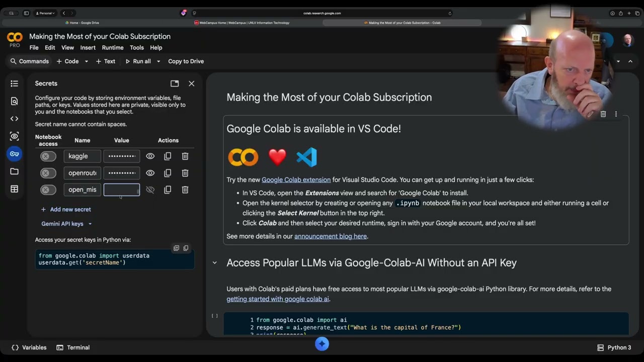Open the Commands palette
Viewport: 644px width, 362px height.
(x=30, y=61)
